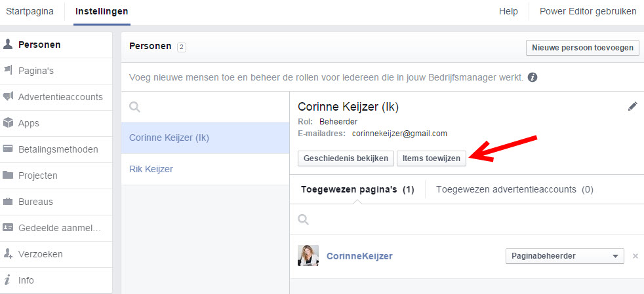Click the pencil edit icon for Corinne Keijzer
Image resolution: width=644 pixels, height=294 pixels.
632,107
